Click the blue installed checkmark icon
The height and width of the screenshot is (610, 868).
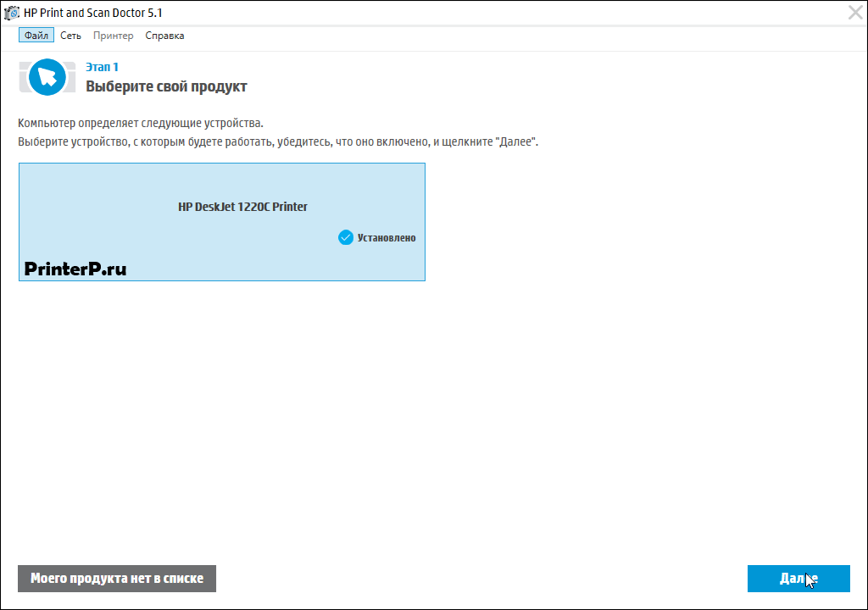(345, 238)
